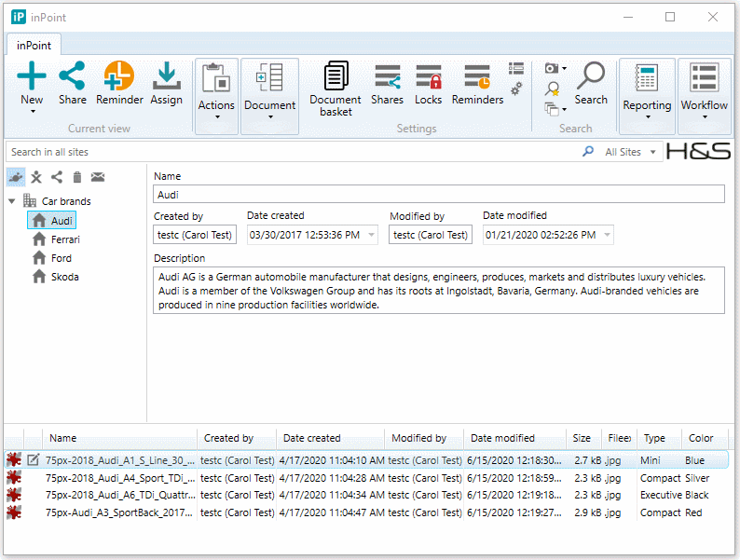Open the Document dropdown menu

pyautogui.click(x=270, y=95)
